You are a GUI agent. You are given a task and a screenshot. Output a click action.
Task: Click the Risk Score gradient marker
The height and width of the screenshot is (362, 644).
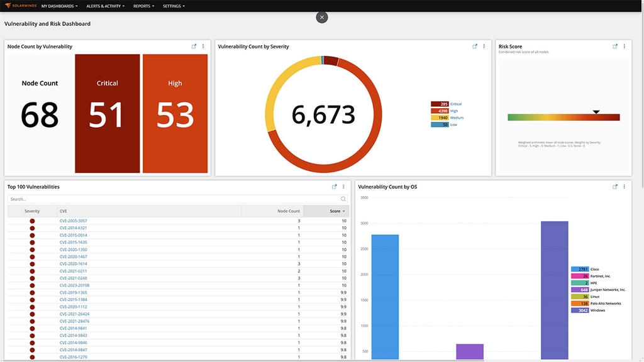pos(595,112)
